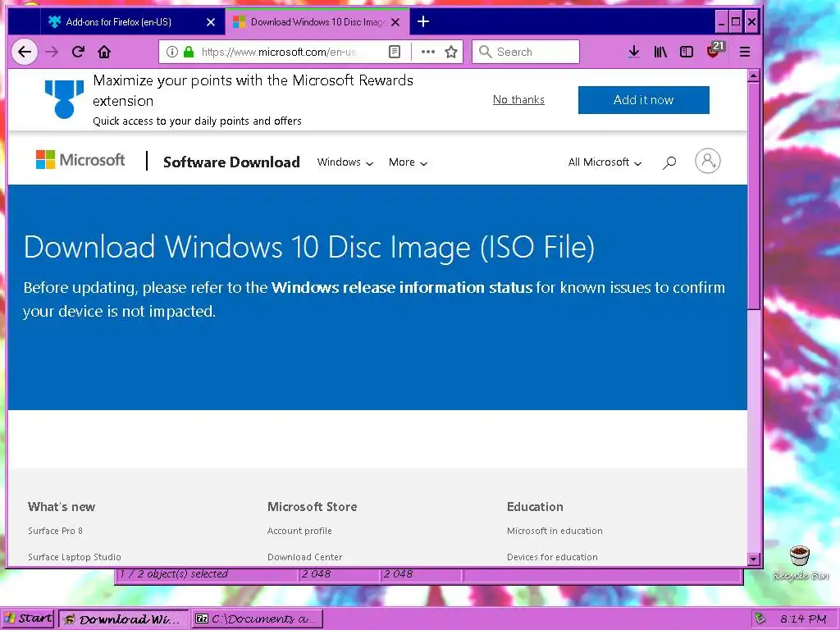This screenshot has width=840, height=630.
Task: Click the 8:14 PM clock
Action: 803,619
